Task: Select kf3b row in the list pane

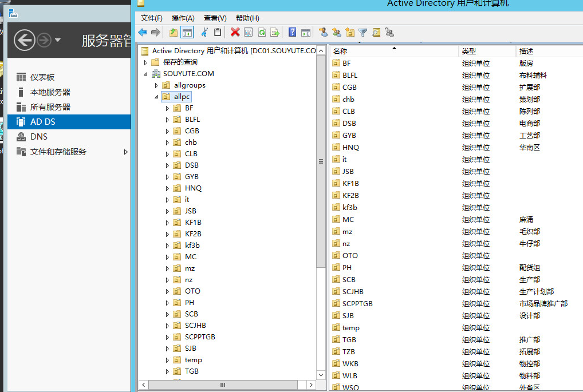Action: click(x=457, y=207)
